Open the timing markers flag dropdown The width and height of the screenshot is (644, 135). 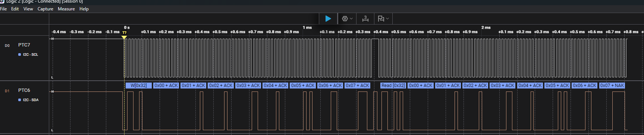point(383,19)
